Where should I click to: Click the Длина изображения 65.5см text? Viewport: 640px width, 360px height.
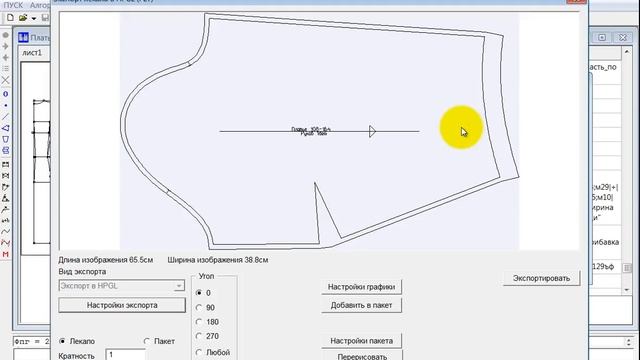[x=106, y=260]
